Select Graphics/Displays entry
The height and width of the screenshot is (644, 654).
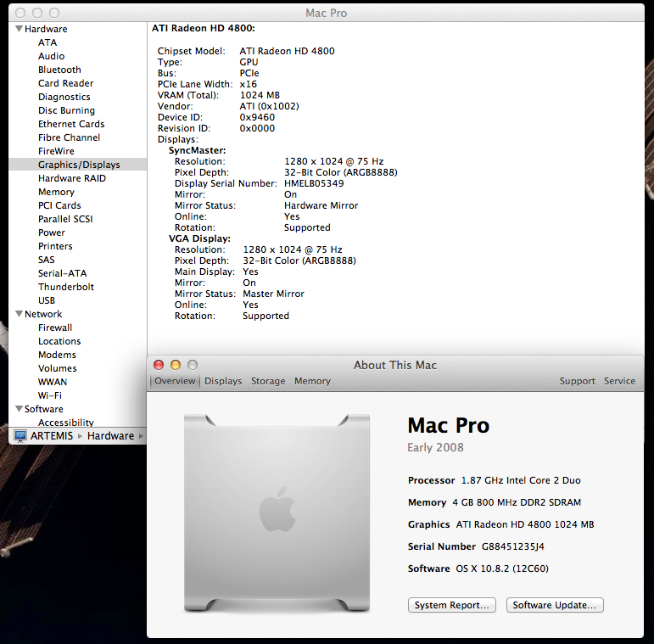[x=79, y=165]
